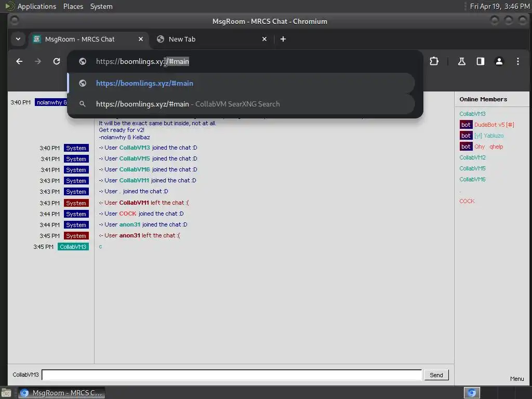The image size is (532, 399).
Task: Select CollabVM5 in Online Members
Action: (x=472, y=168)
